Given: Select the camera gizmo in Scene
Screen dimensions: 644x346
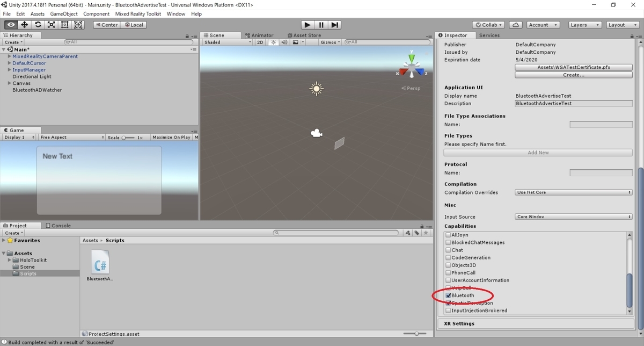Looking at the screenshot, I should 317,133.
